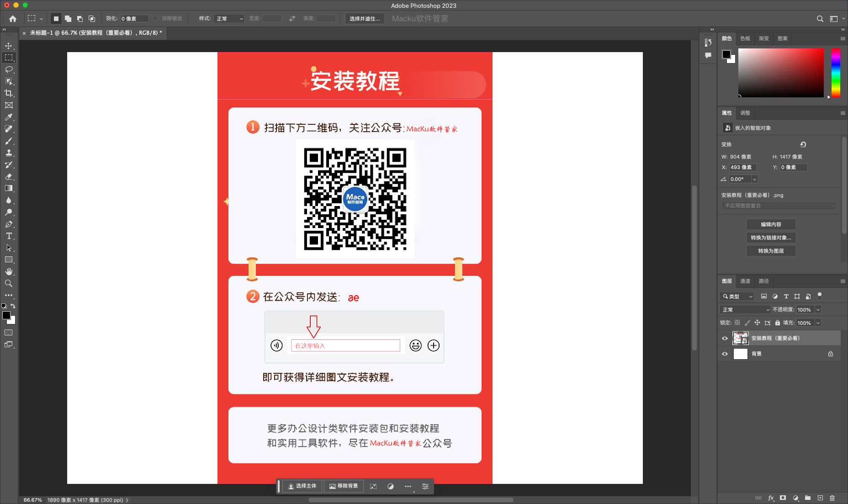848x504 pixels.
Task: Select the Move tool
Action: [9, 46]
